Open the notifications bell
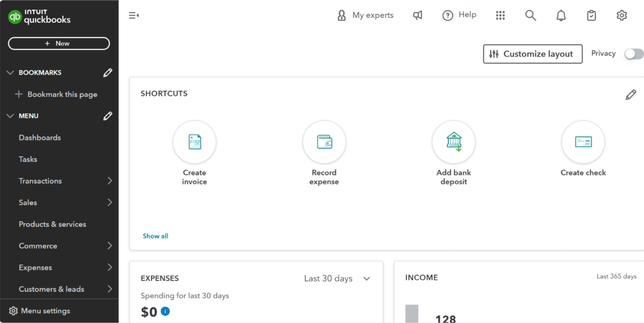The height and width of the screenshot is (323, 644). point(561,15)
